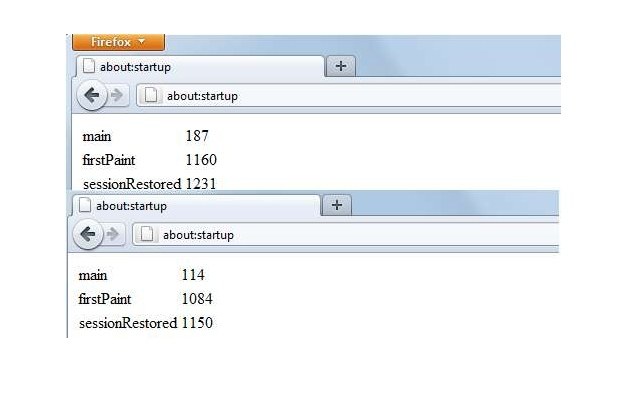Select the upper about:startup tab

pyautogui.click(x=200, y=67)
